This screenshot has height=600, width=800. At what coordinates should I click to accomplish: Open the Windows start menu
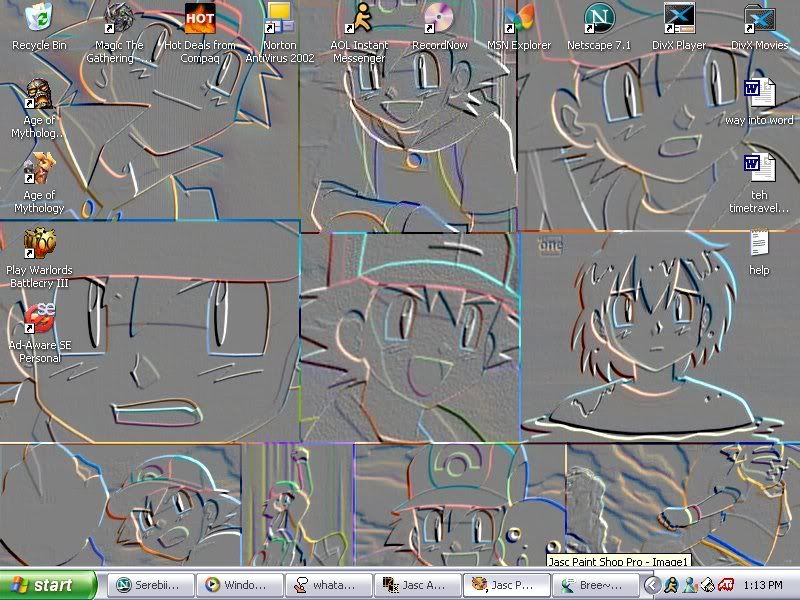48,585
